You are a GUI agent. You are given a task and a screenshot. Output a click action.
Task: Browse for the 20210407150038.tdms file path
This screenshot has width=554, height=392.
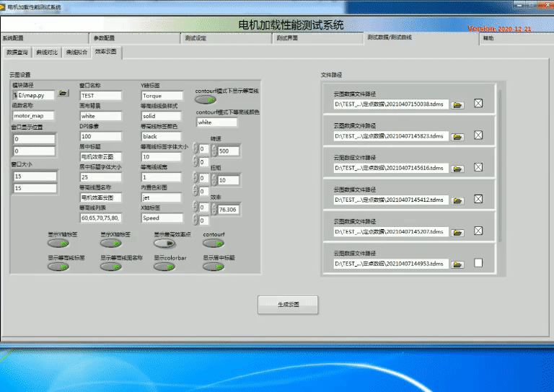(x=457, y=104)
